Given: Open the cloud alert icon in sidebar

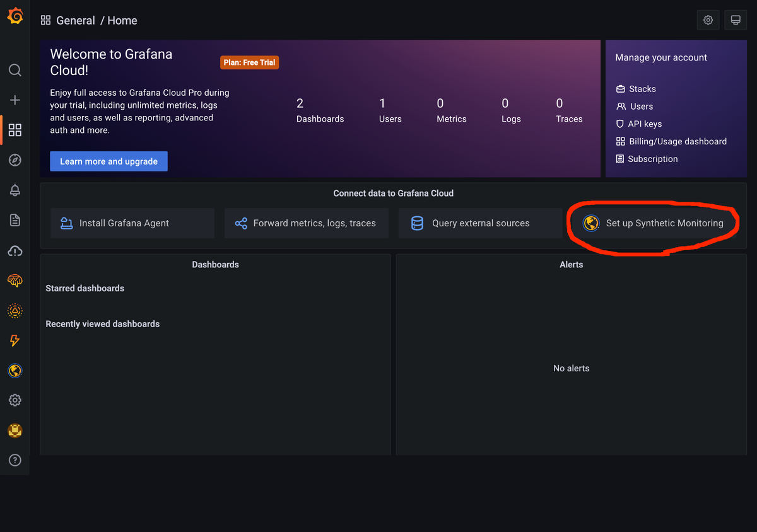Looking at the screenshot, I should coord(15,251).
